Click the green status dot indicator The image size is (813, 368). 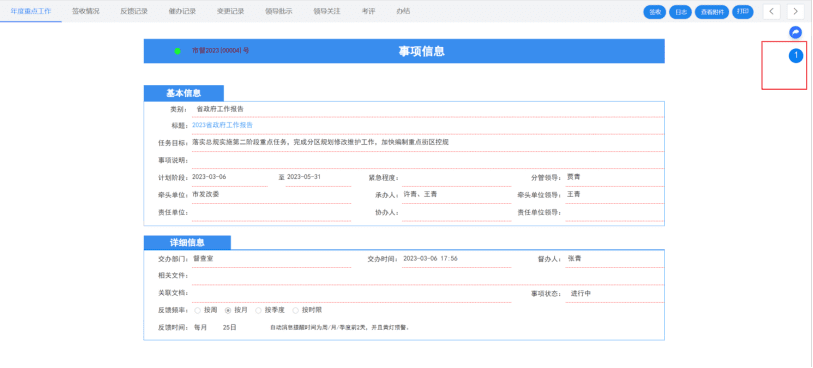tap(178, 51)
